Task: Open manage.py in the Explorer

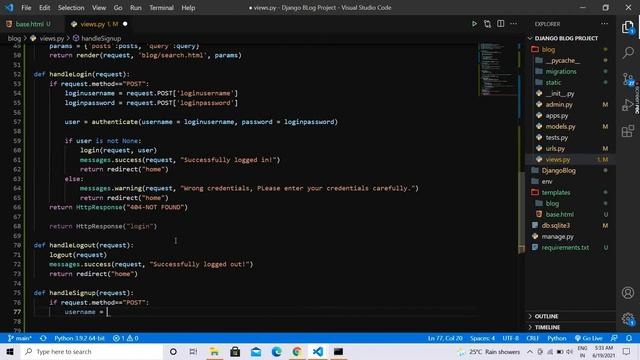Action: point(557,237)
